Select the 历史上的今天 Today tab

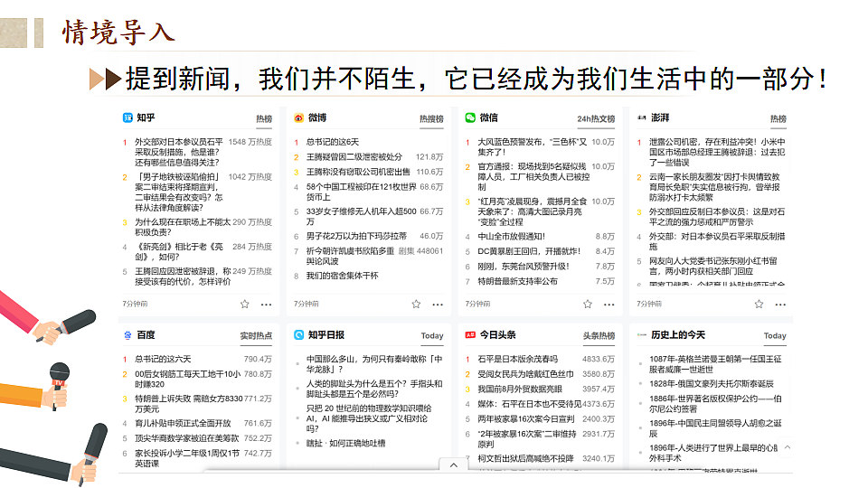click(x=775, y=336)
